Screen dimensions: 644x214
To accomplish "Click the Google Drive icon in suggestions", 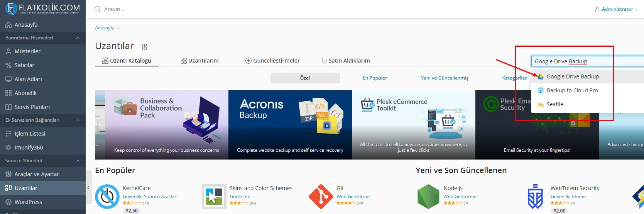I will [541, 76].
